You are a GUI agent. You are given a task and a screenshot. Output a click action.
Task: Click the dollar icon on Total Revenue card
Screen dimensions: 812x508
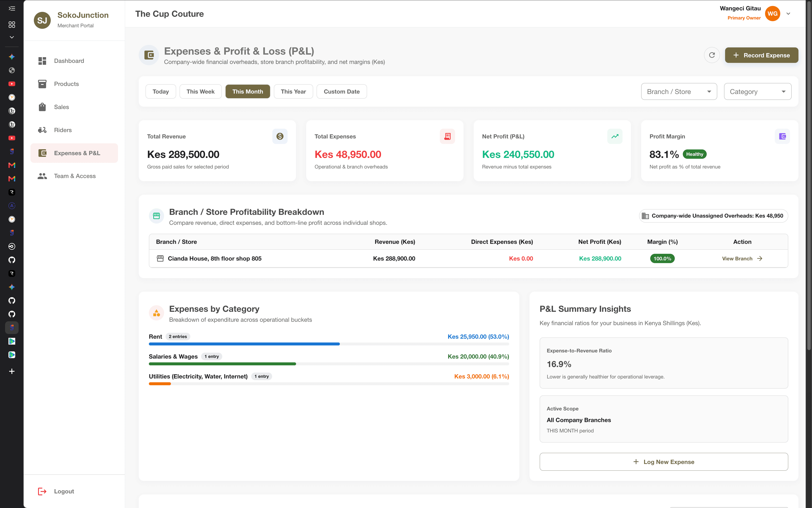click(280, 136)
